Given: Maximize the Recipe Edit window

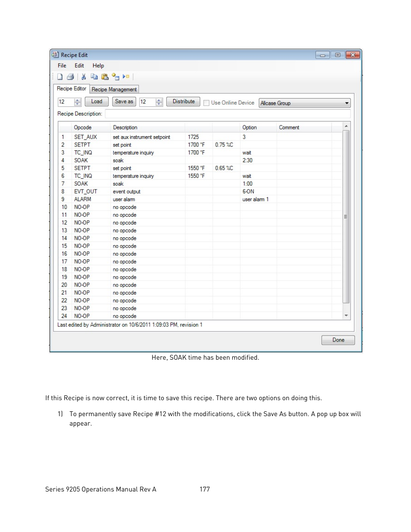Looking at the screenshot, I should pos(337,55).
